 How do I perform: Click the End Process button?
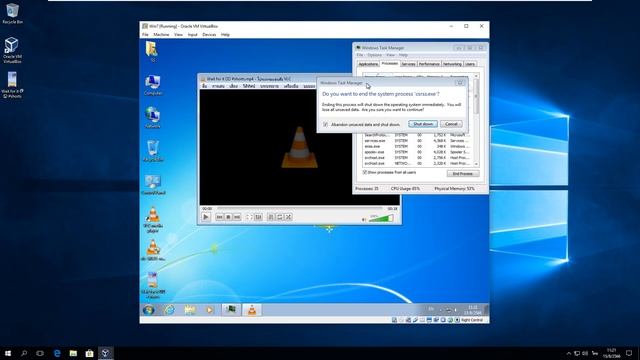[x=462, y=173]
